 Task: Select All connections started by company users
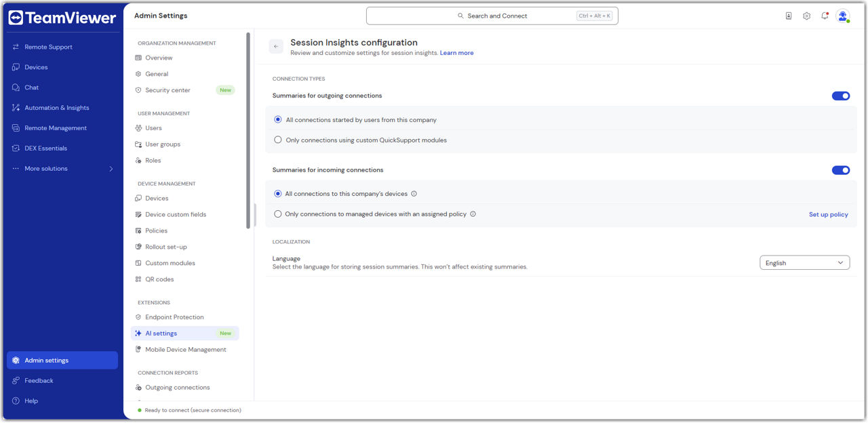coord(278,120)
